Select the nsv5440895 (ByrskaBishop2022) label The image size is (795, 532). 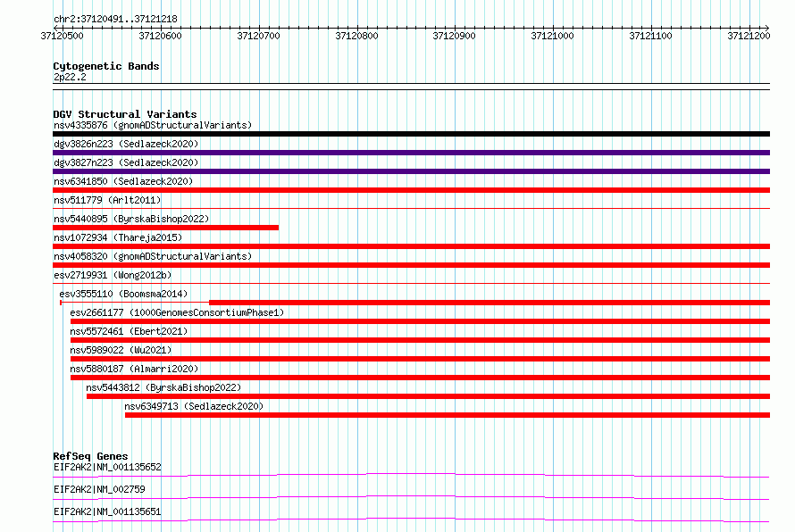click(x=131, y=219)
